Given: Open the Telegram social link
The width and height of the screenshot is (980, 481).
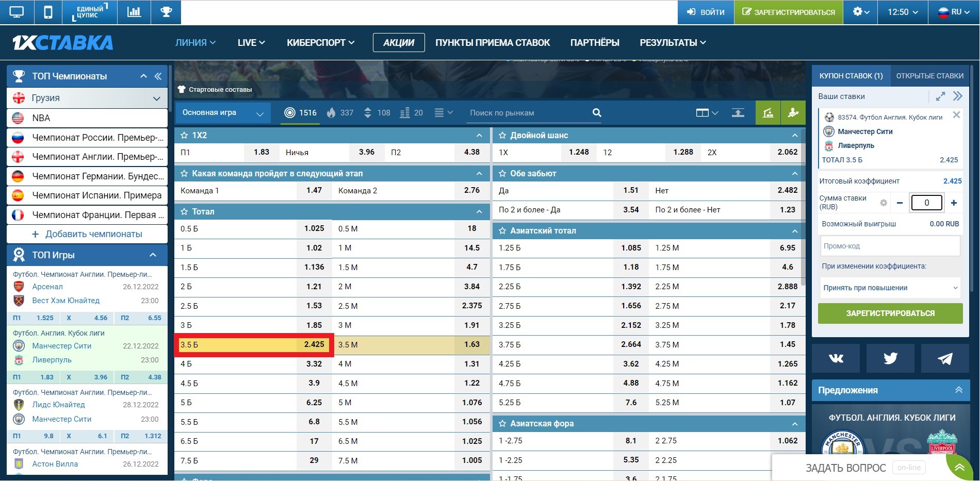Looking at the screenshot, I should pos(945,358).
